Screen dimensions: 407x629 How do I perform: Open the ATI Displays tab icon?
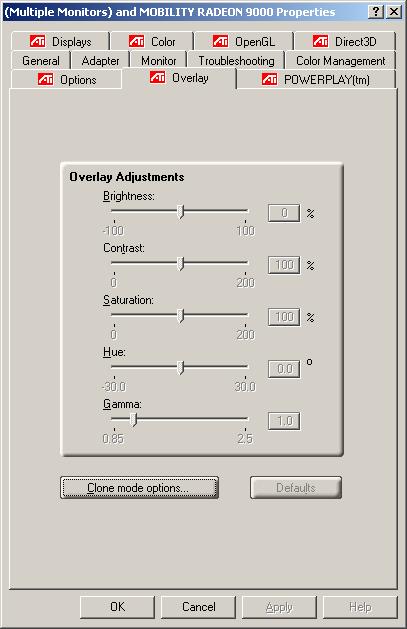tap(37, 41)
